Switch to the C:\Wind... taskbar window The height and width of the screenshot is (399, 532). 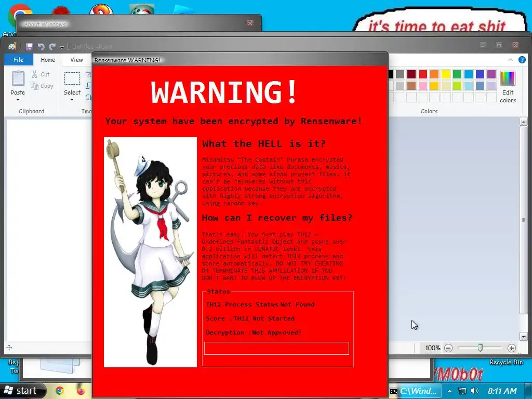click(x=415, y=391)
